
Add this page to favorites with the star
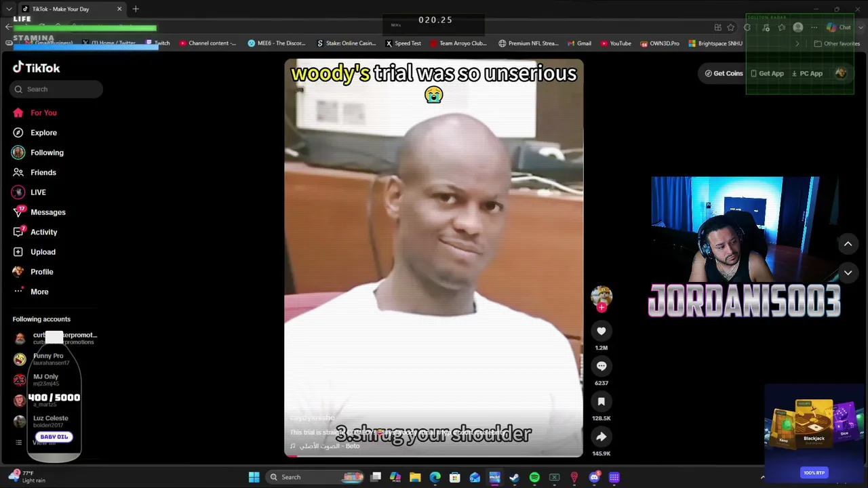tap(731, 28)
